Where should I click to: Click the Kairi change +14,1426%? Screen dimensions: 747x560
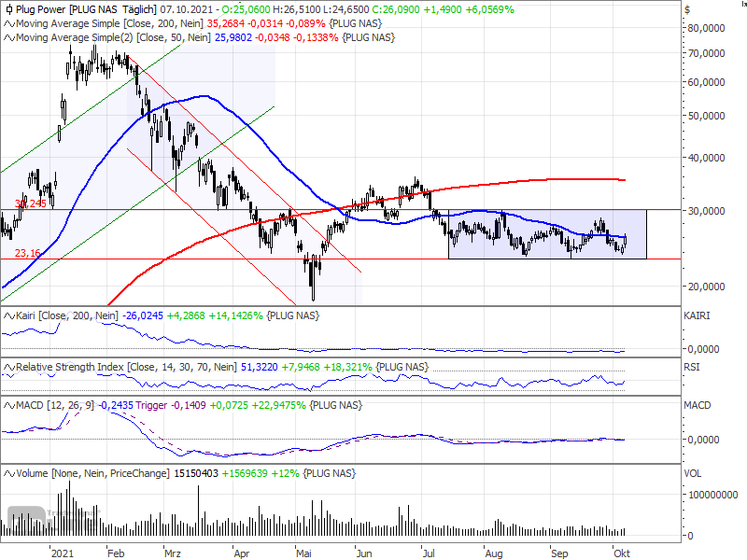coord(236,315)
